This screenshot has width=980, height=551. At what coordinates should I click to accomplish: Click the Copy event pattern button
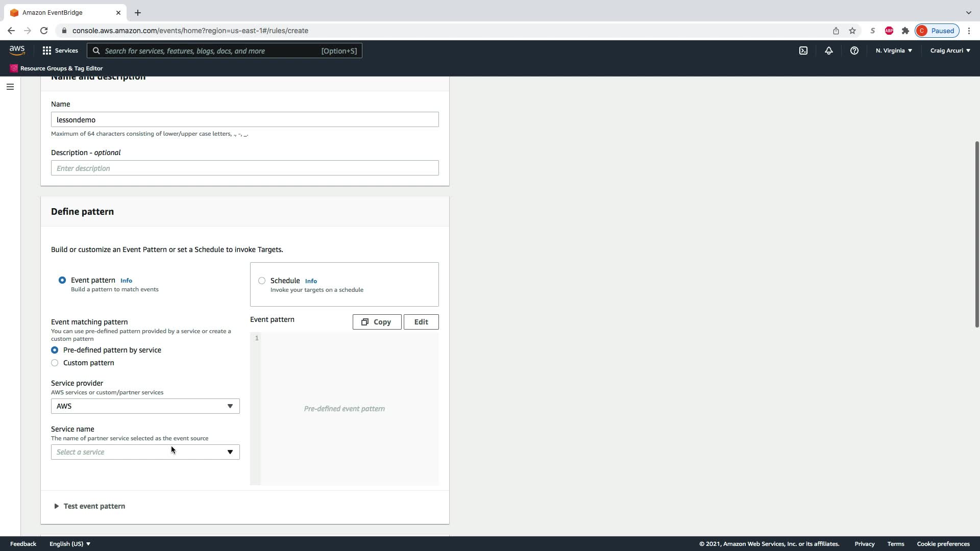377,322
